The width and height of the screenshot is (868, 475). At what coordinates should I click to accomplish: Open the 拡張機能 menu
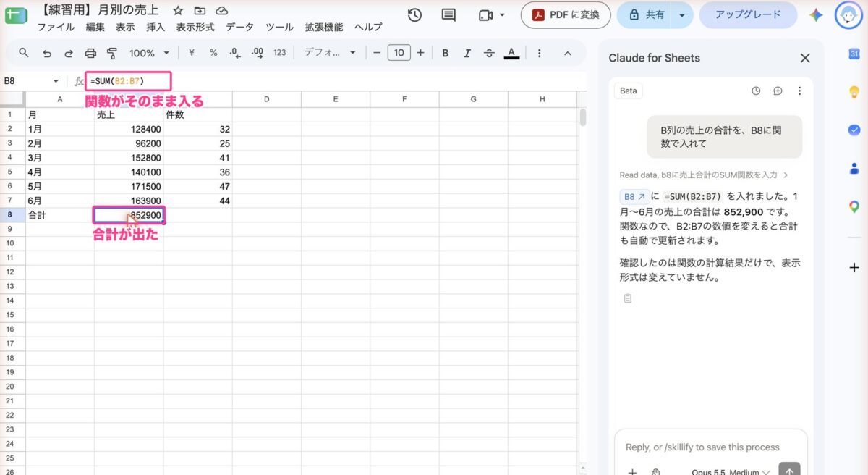324,27
